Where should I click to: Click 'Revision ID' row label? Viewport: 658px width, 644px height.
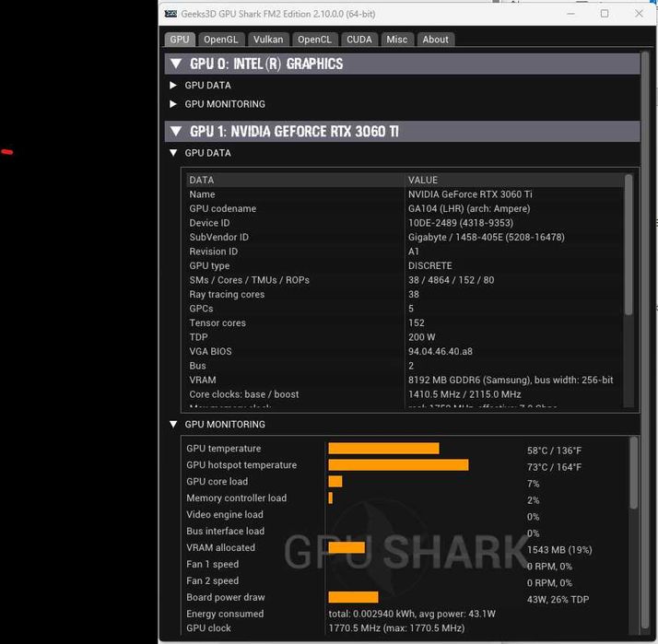pos(213,252)
